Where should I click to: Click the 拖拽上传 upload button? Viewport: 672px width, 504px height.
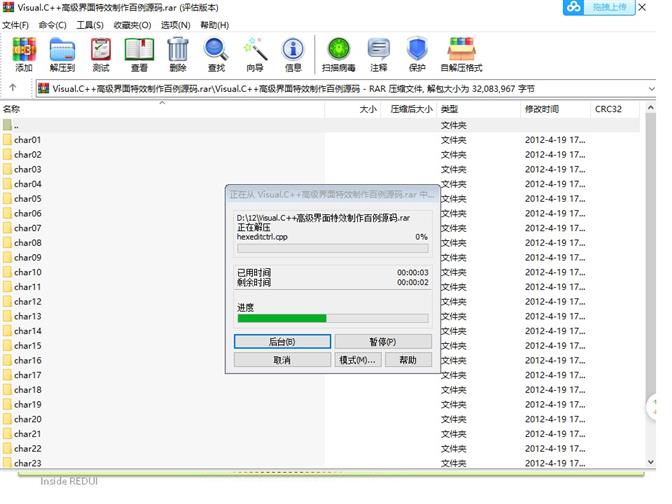point(609,7)
